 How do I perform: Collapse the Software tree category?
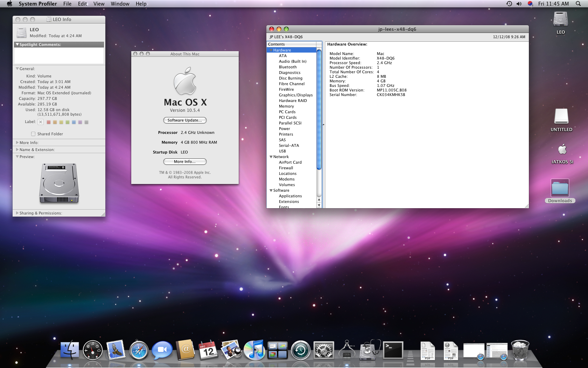271,190
